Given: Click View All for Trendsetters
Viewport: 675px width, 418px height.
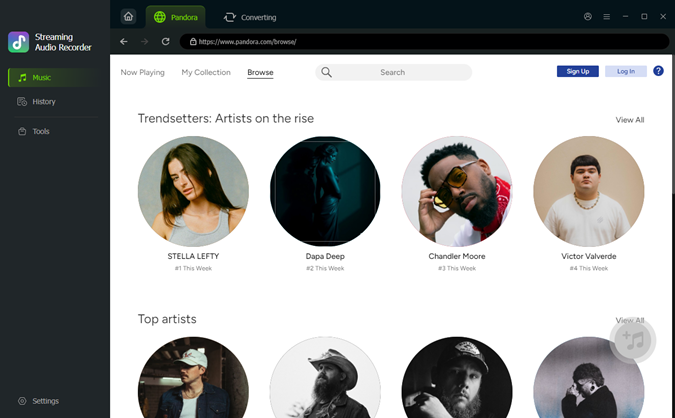Looking at the screenshot, I should click(x=630, y=120).
